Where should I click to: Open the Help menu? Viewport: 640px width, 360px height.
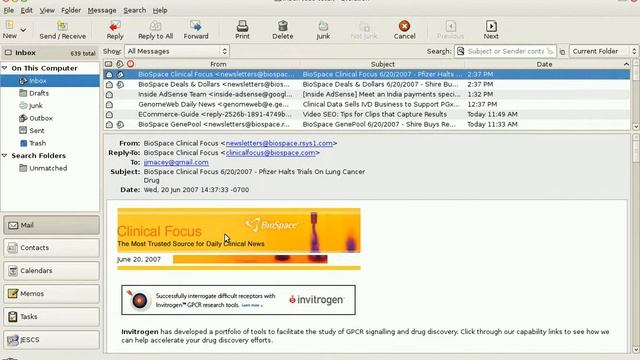[160, 10]
